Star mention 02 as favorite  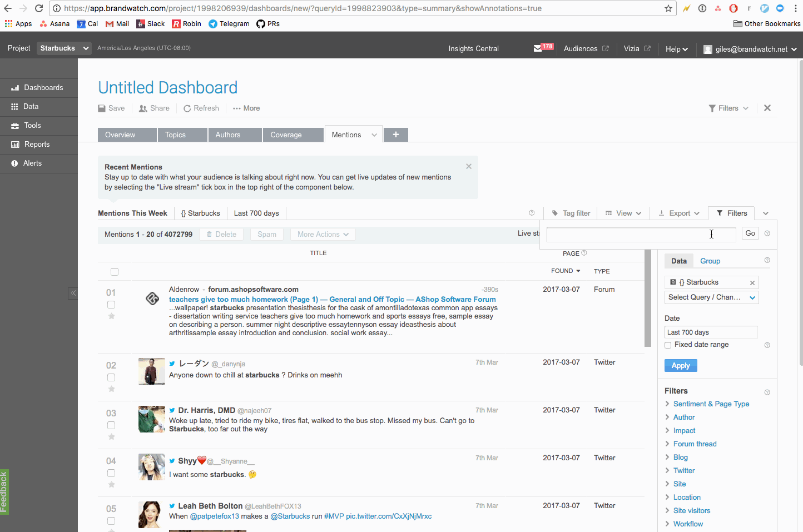[111, 389]
